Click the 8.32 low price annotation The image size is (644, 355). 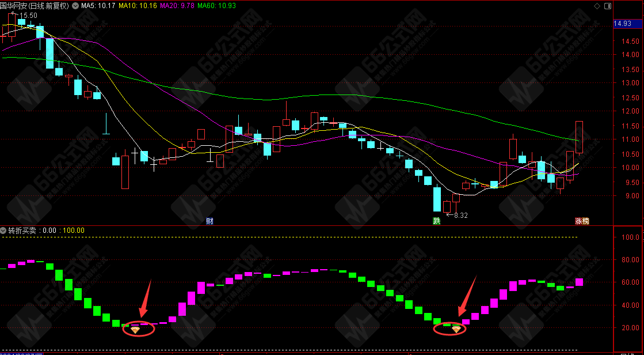click(x=460, y=215)
